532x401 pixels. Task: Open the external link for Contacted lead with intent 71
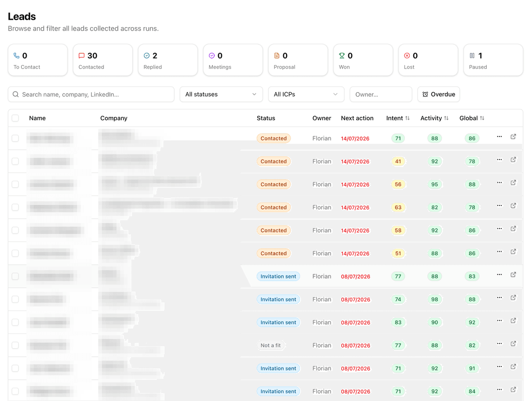click(513, 137)
